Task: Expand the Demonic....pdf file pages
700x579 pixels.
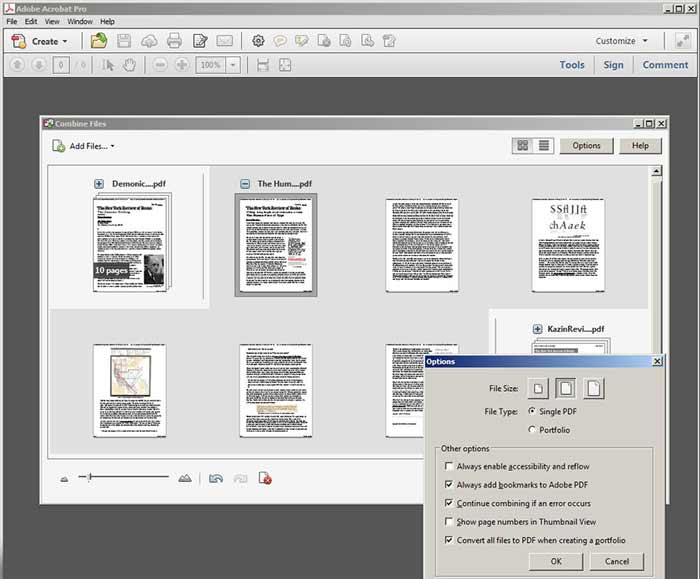Action: [x=99, y=183]
